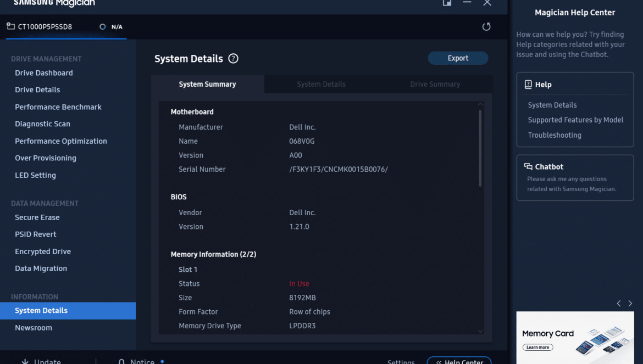Open Performance Optimization page
Screen dimensions: 643x364
[61, 141]
